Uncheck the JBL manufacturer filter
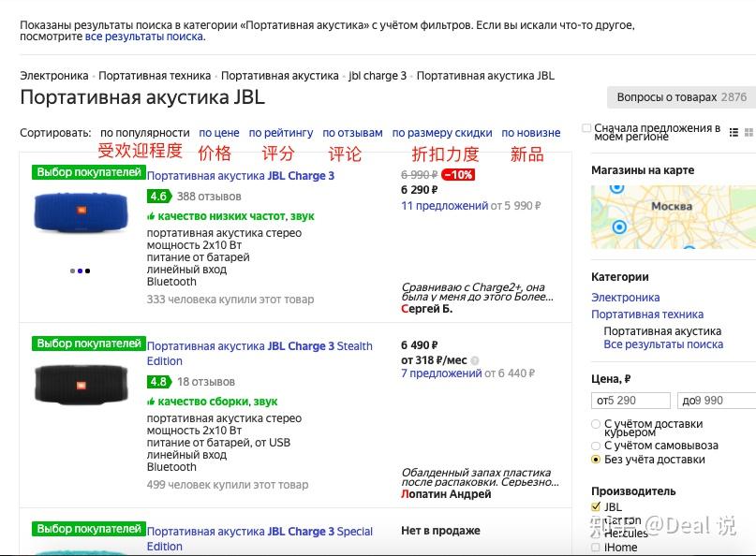The width and height of the screenshot is (756, 556). pos(595,505)
